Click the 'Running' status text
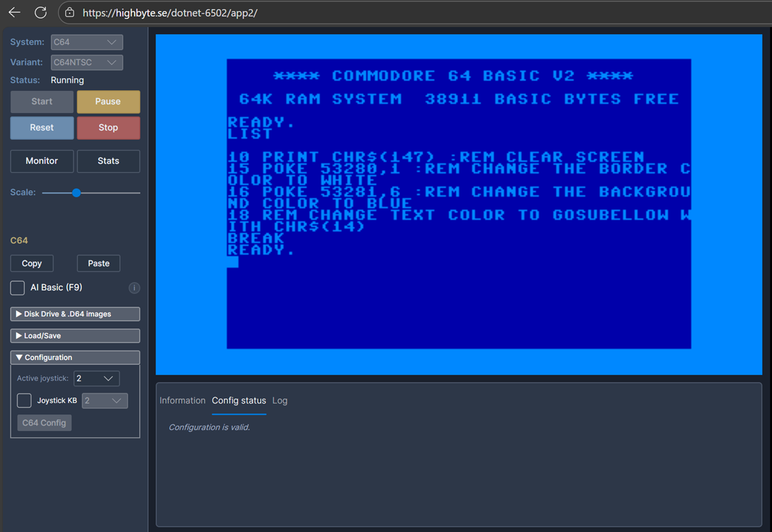The image size is (772, 532). tap(68, 80)
